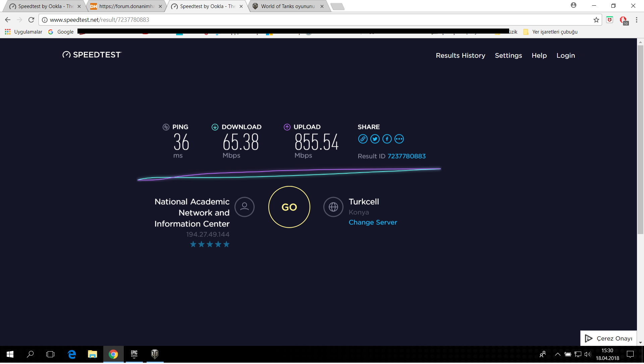Image resolution: width=644 pixels, height=364 pixels.
Task: Click the Çerez Onayı cookie consent button
Action: pos(608,338)
